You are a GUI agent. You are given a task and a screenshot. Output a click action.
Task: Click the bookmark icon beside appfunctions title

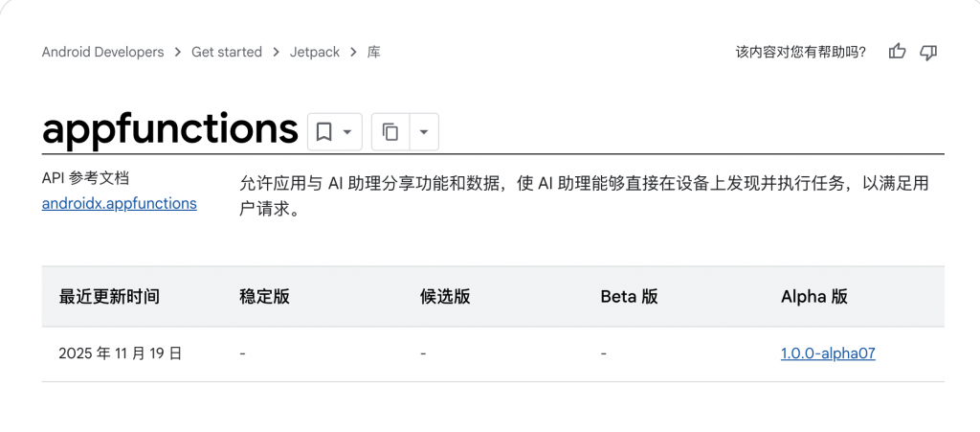click(x=323, y=132)
